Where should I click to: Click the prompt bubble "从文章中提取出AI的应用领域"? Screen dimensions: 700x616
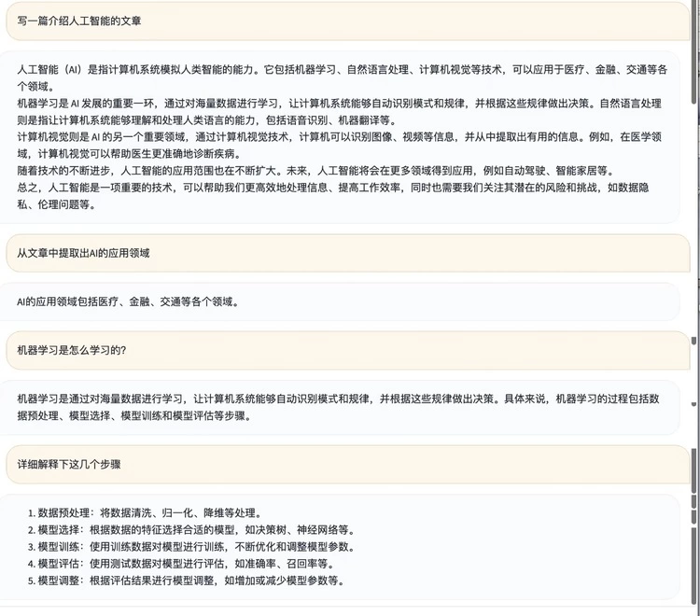pos(84,253)
